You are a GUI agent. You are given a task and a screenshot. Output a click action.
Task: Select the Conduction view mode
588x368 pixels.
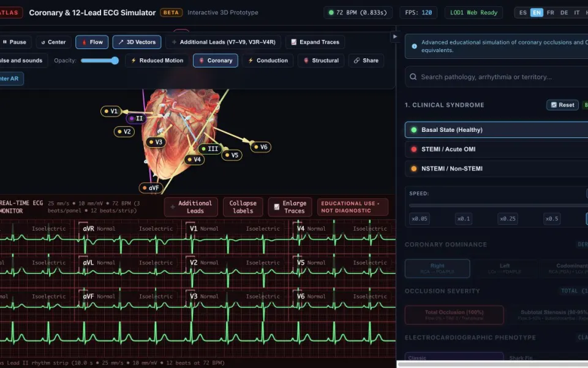268,61
